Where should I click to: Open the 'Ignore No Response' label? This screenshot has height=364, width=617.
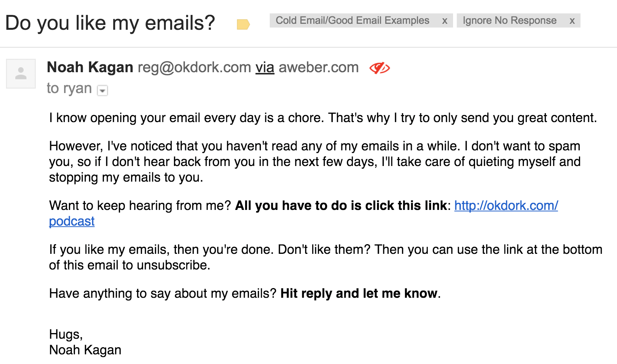[x=509, y=20]
